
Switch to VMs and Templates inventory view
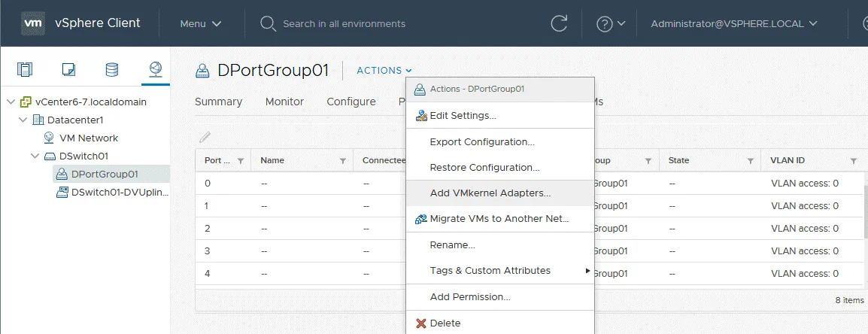pos(68,70)
